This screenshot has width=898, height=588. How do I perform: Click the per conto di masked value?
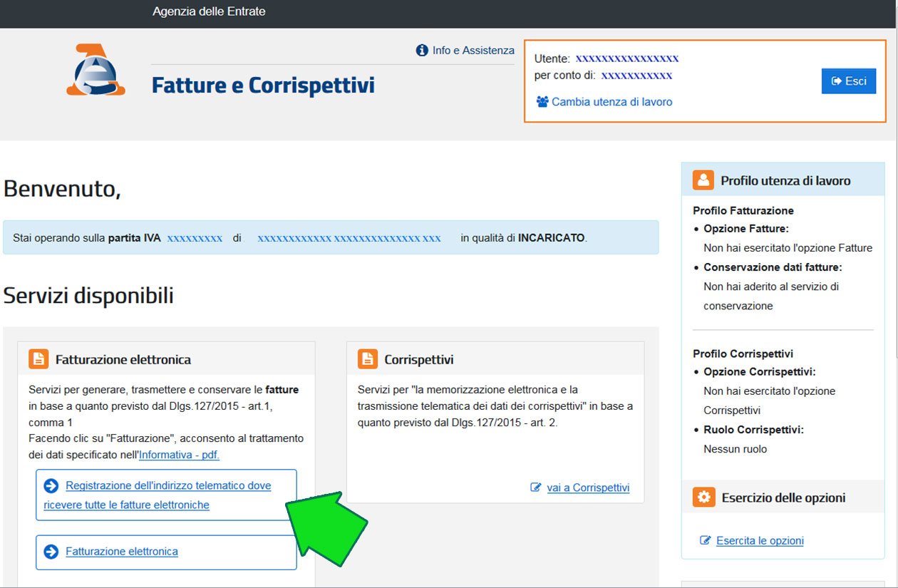point(636,76)
